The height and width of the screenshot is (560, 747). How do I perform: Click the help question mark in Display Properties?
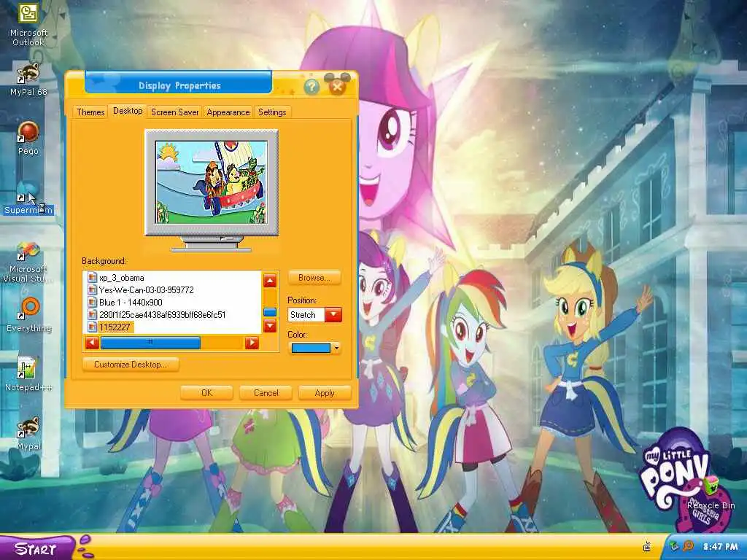click(x=311, y=87)
